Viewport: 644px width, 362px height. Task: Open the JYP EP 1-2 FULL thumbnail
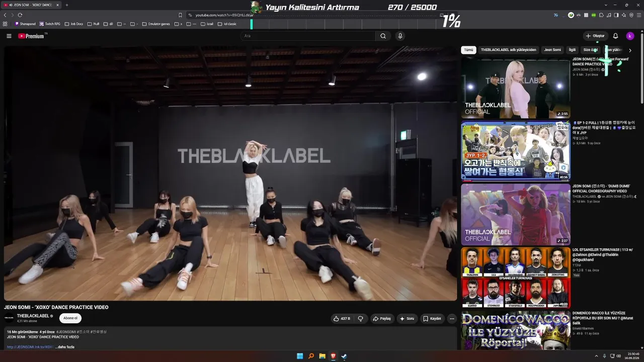pos(516,150)
